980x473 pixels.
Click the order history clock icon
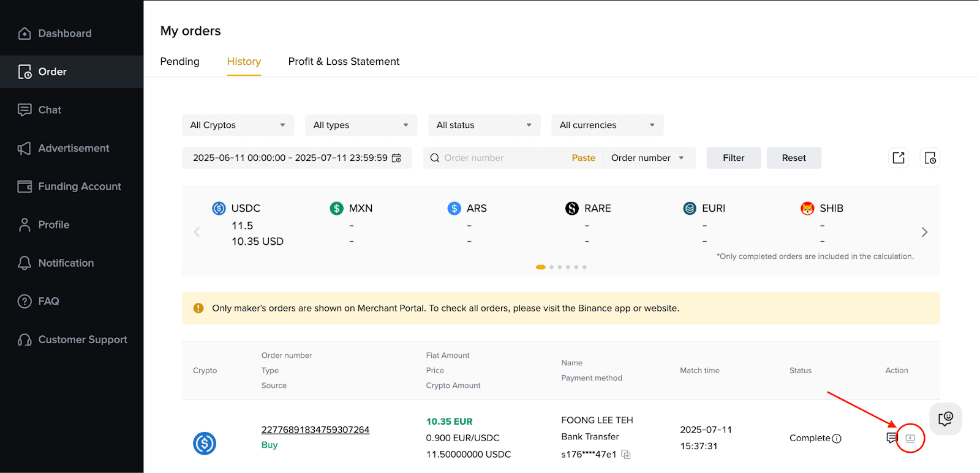coord(930,158)
